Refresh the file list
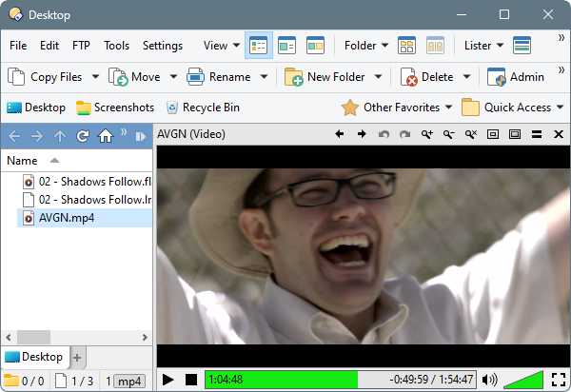The image size is (571, 392). 83,136
